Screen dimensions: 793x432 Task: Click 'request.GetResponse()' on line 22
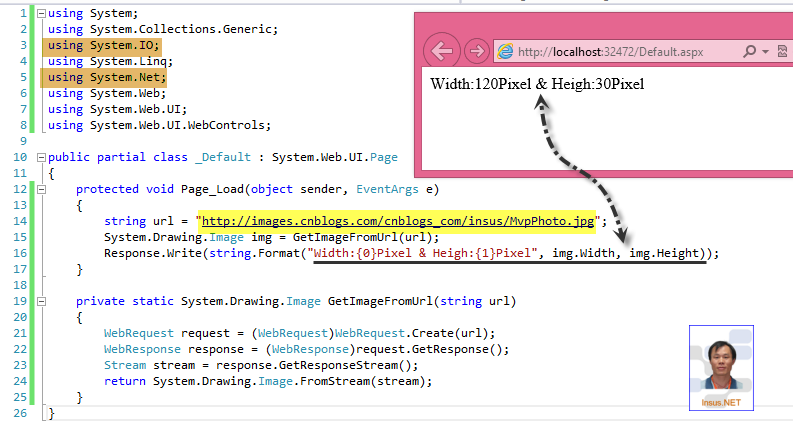[430, 349]
